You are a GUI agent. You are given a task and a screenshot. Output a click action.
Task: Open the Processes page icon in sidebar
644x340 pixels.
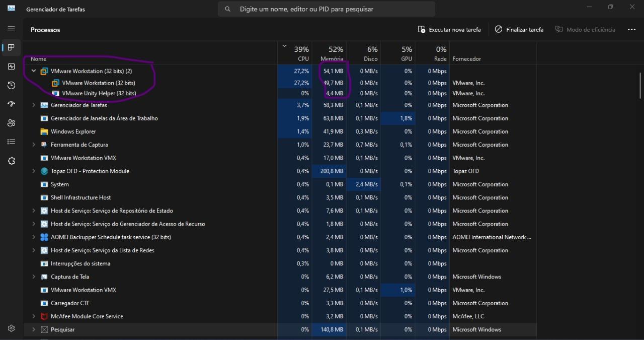coord(11,47)
